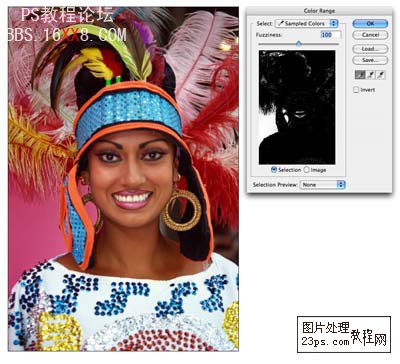Open the Sampled Colors Select dropdown
The image size is (400, 364).
(x=307, y=23)
